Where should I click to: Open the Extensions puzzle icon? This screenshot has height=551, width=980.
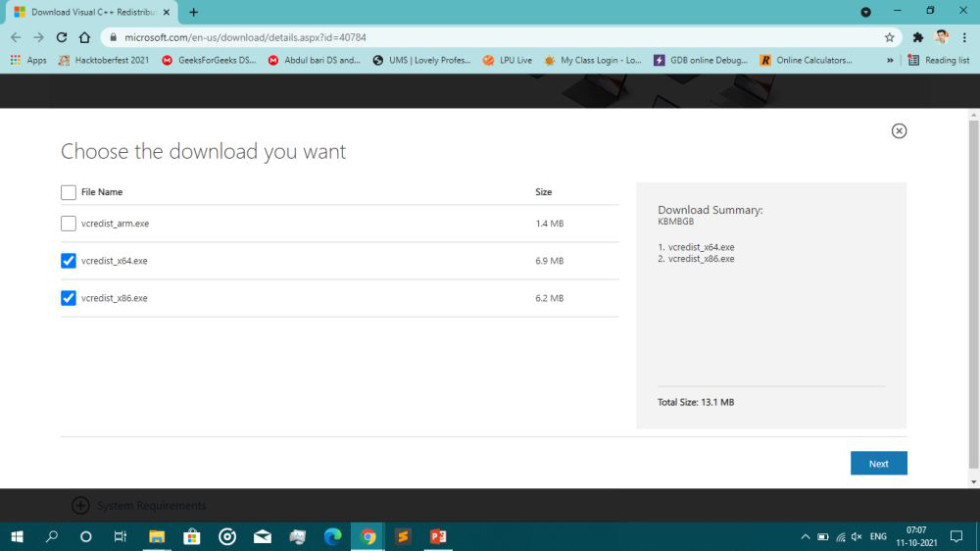point(918,37)
